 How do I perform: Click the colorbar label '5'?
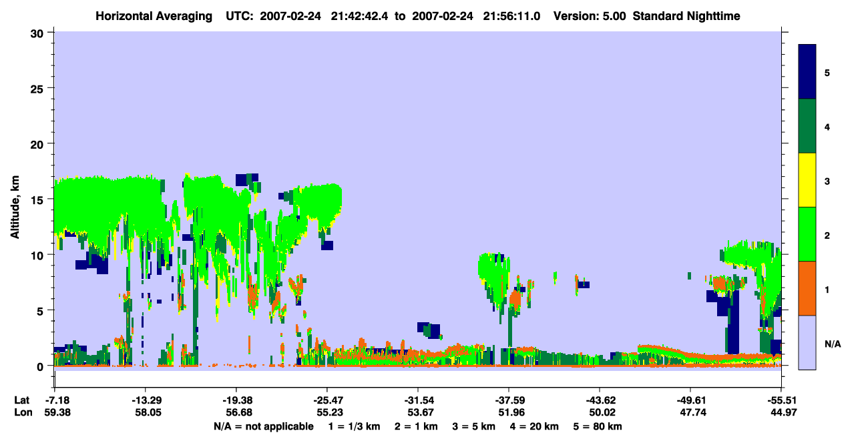(827, 72)
